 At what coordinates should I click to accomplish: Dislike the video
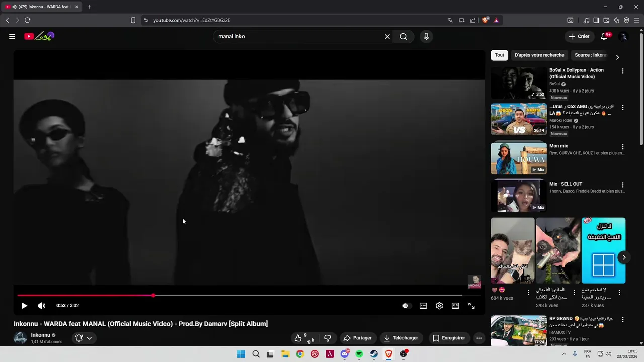tap(328, 338)
